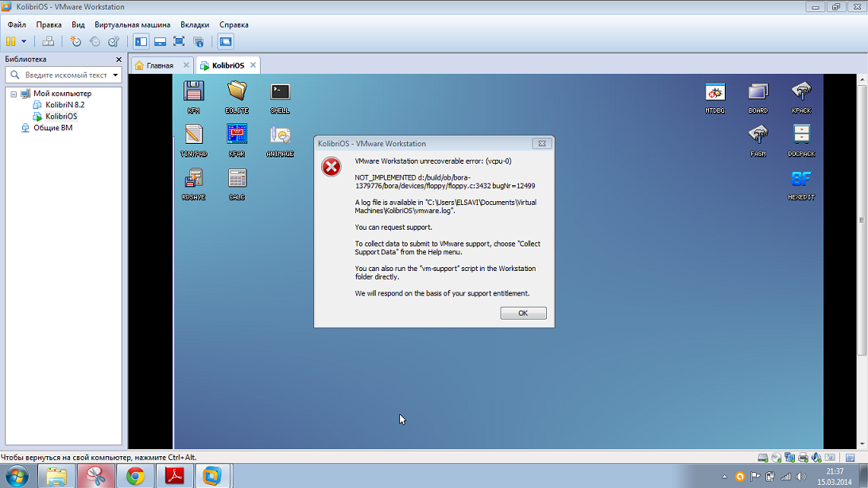Toggle the library sidebar view button
The image size is (868, 488).
(x=141, y=41)
